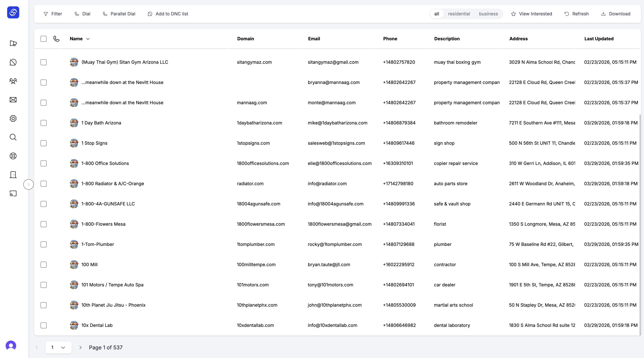Viewport: 644px width, 358px height.
Task: Check the 10x Dental Lab row
Action: tap(44, 325)
